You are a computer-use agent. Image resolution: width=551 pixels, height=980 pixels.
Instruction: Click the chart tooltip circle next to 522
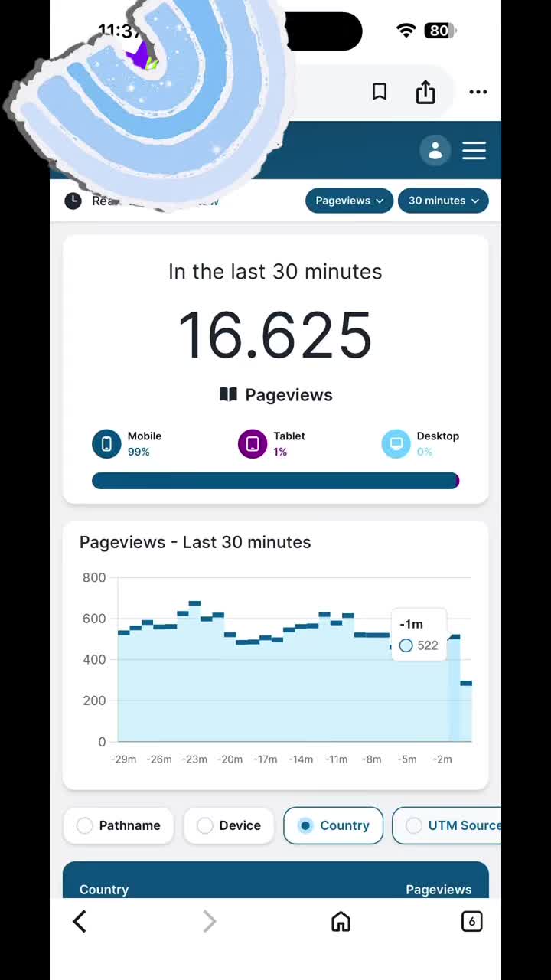click(x=406, y=645)
